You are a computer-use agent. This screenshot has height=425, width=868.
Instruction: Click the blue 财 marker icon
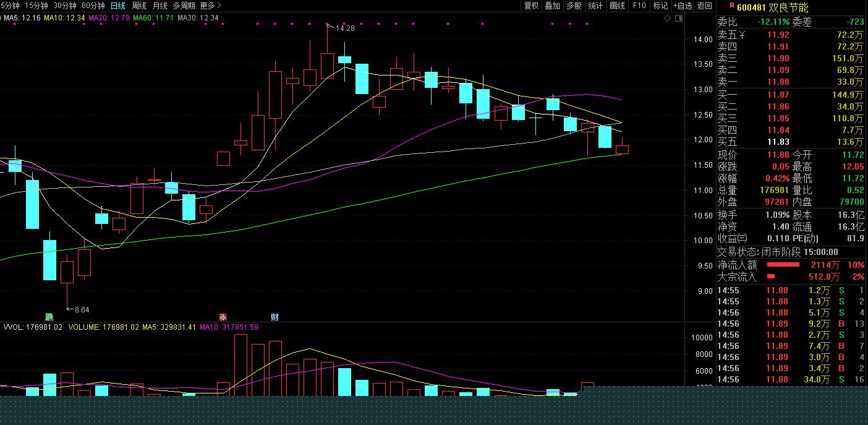274,317
